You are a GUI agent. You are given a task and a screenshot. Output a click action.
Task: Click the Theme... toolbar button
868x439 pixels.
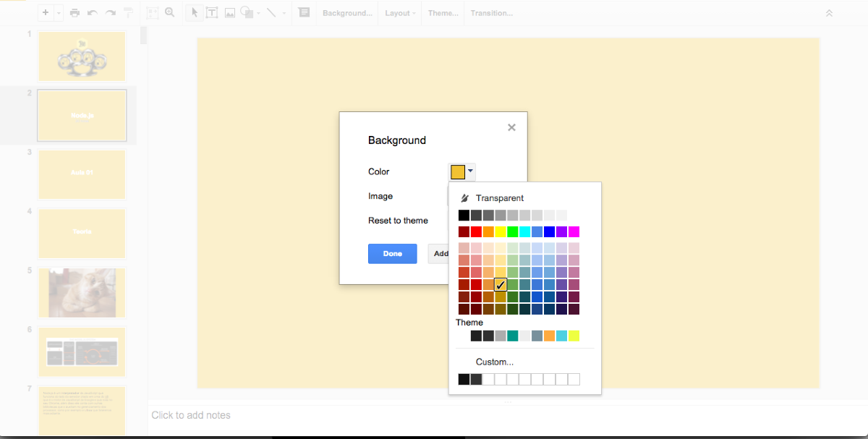click(443, 13)
